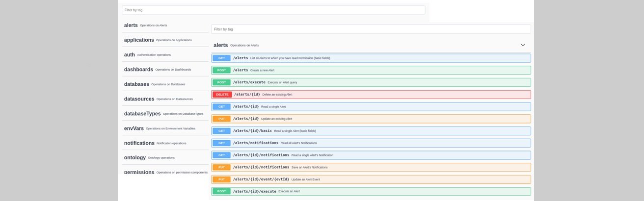The width and height of the screenshot is (644, 201).
Task: Open POST /alerts/{id}/execute Execute an Alert
Action: pos(371,191)
